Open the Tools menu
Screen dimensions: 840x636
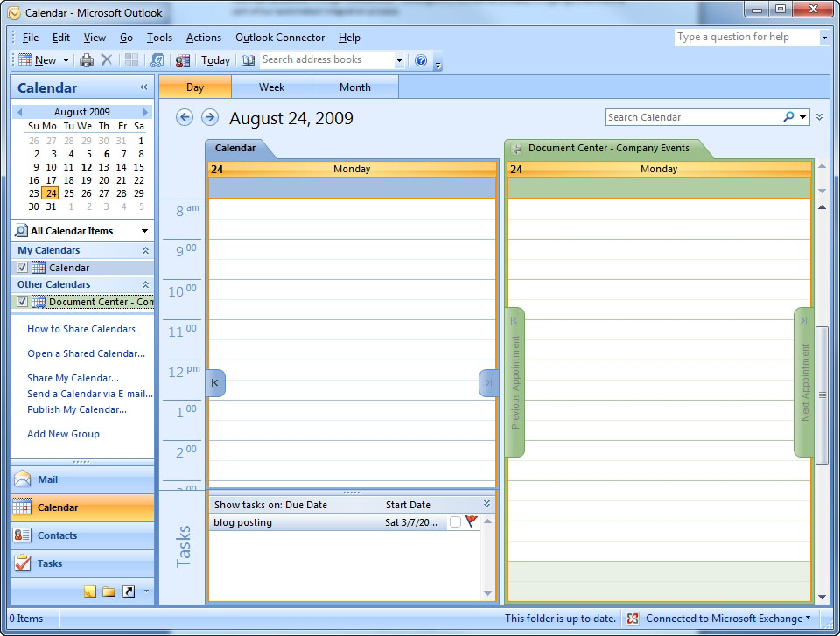[x=159, y=38]
